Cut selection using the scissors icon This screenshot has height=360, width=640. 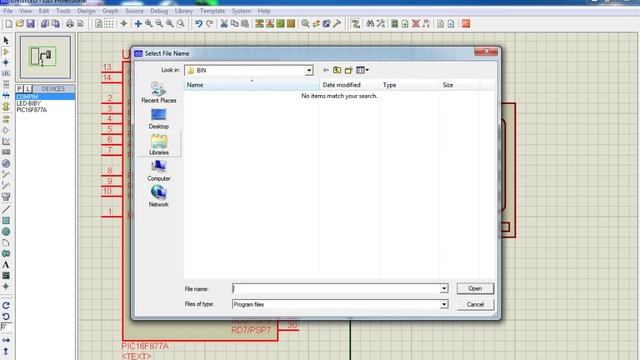(224, 24)
